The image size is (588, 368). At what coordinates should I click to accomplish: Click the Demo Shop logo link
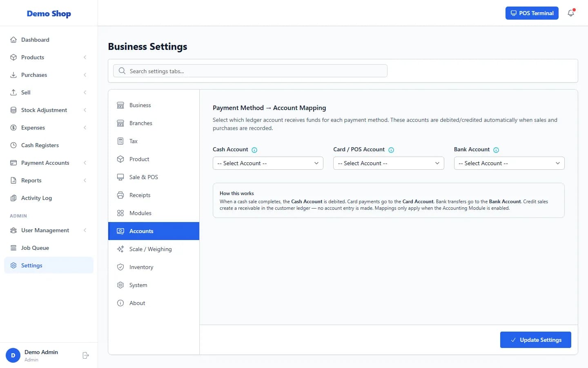click(49, 13)
